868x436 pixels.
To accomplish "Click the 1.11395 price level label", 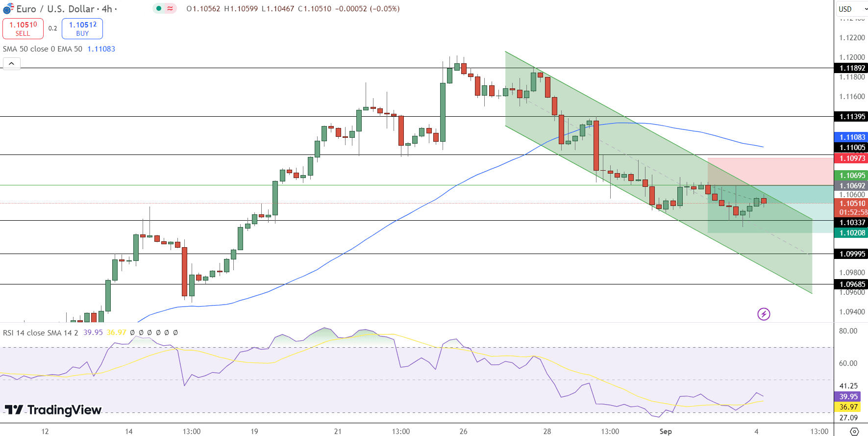I will click(851, 117).
